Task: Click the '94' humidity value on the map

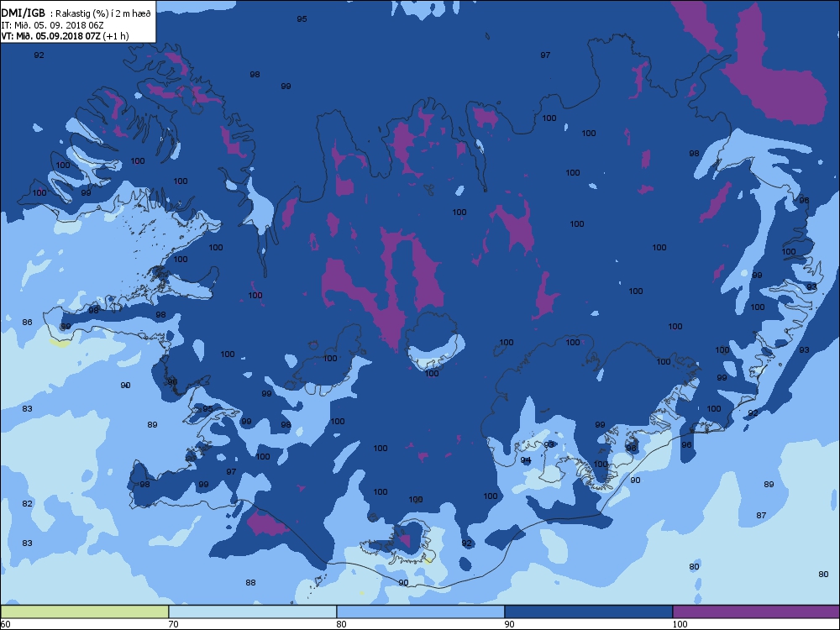Action: [526, 459]
